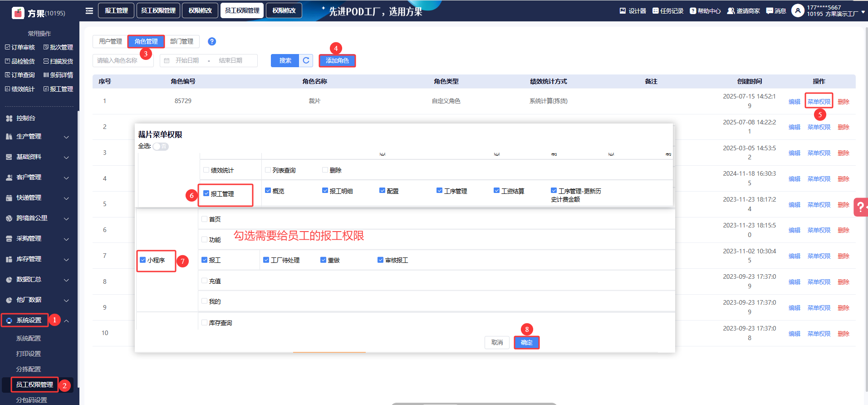The width and height of the screenshot is (868, 405).
Task: Click 删除 for role 85729
Action: tap(843, 102)
